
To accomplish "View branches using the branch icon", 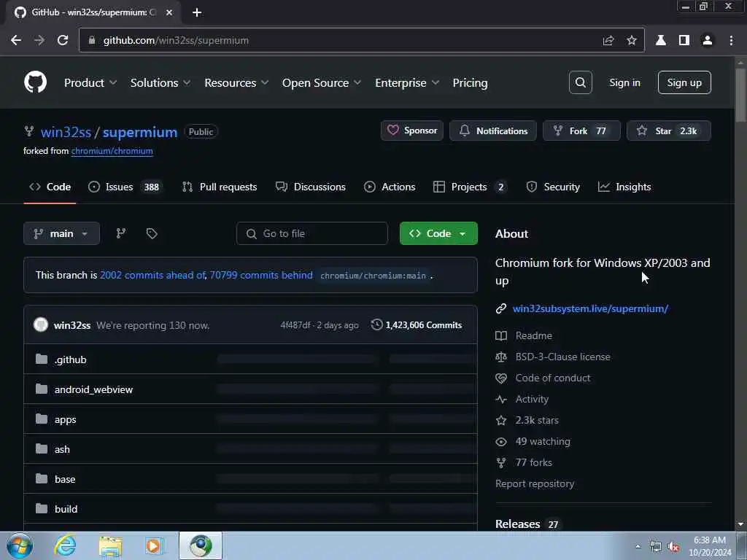I will [x=121, y=233].
